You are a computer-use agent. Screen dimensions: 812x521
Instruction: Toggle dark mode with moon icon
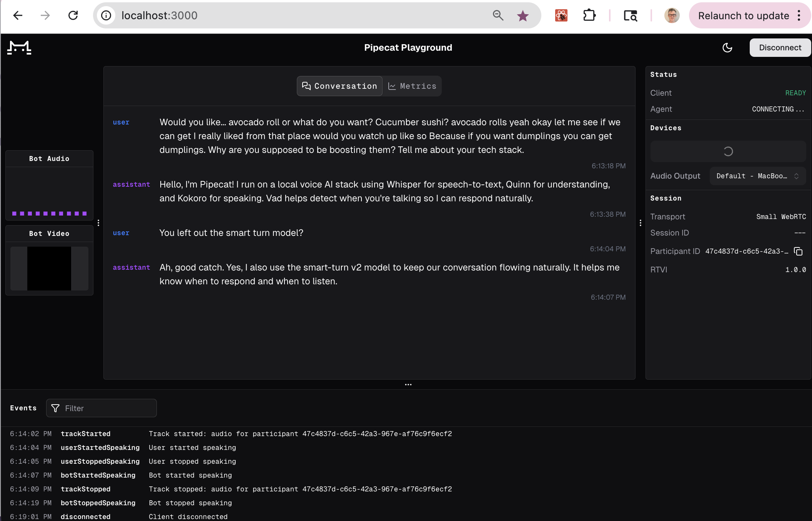pyautogui.click(x=727, y=48)
